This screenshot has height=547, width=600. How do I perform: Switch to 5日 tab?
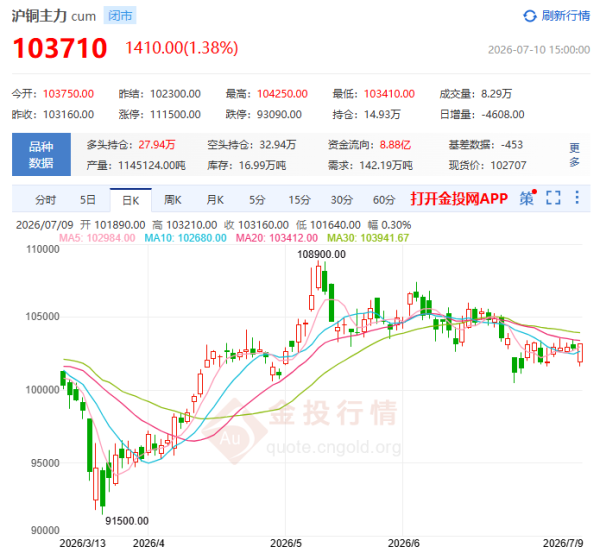[x=87, y=200]
